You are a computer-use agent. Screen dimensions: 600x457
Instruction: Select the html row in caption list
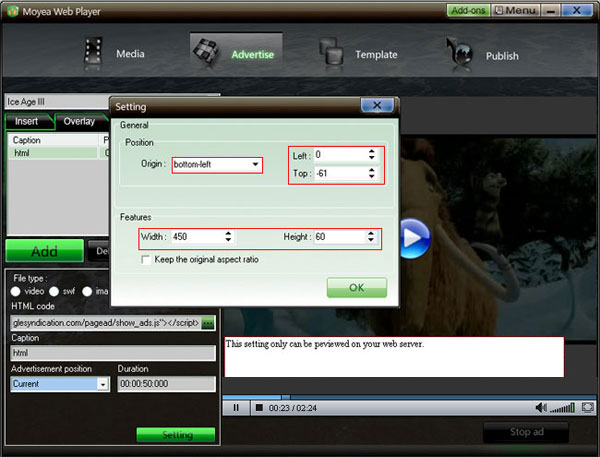(58, 153)
